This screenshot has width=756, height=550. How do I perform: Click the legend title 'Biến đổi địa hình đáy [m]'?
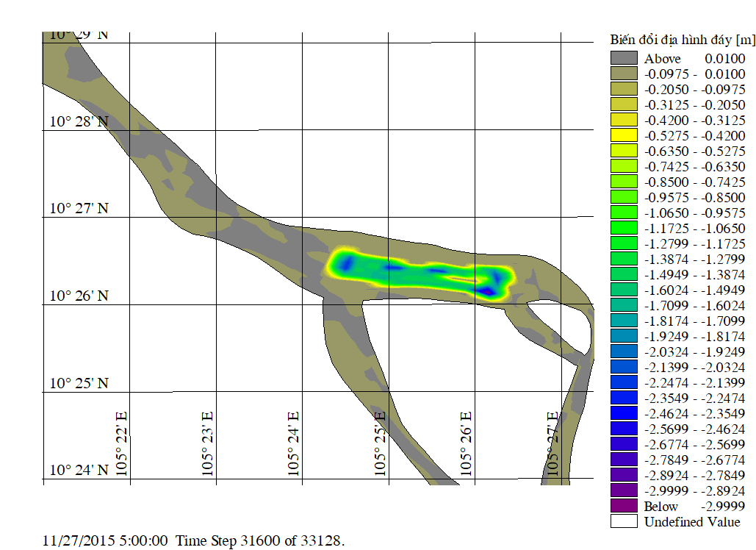(x=683, y=39)
